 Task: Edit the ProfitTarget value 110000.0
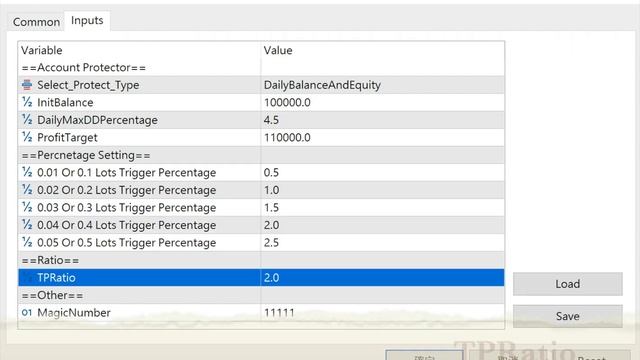point(382,138)
